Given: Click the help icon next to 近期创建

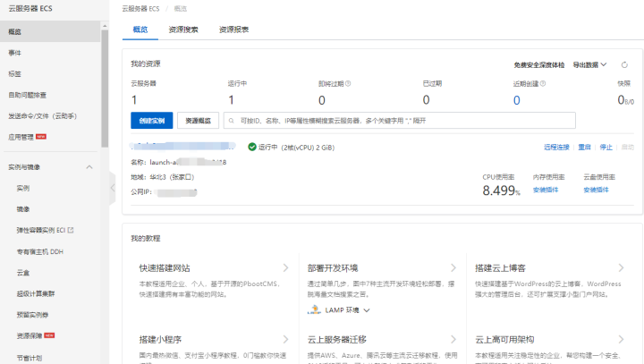Looking at the screenshot, I should [x=543, y=83].
